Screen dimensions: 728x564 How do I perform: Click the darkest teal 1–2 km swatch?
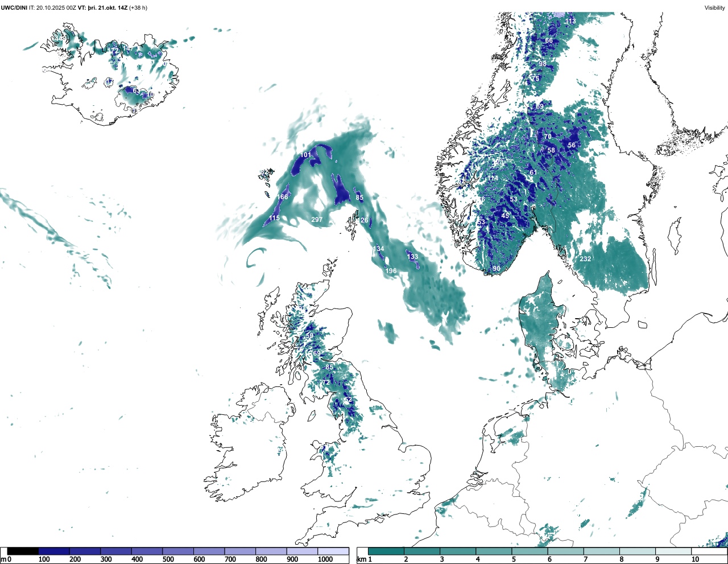(386, 551)
